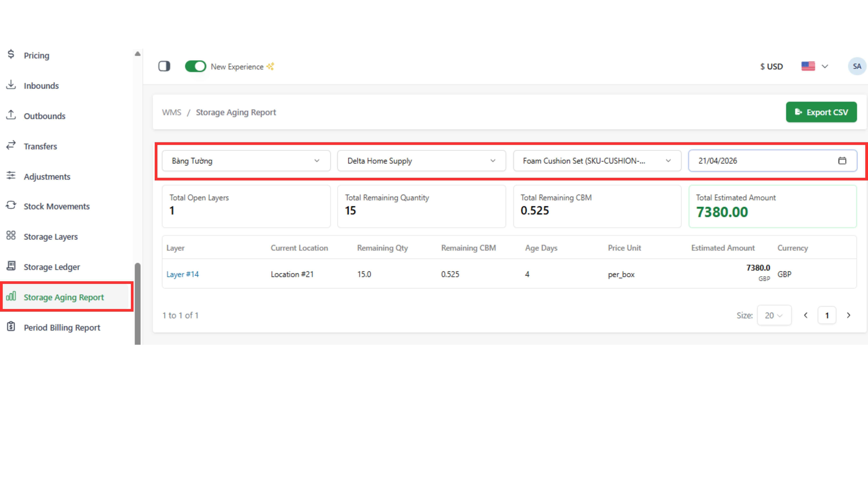
Task: Open the calendar icon in date field
Action: click(x=842, y=161)
